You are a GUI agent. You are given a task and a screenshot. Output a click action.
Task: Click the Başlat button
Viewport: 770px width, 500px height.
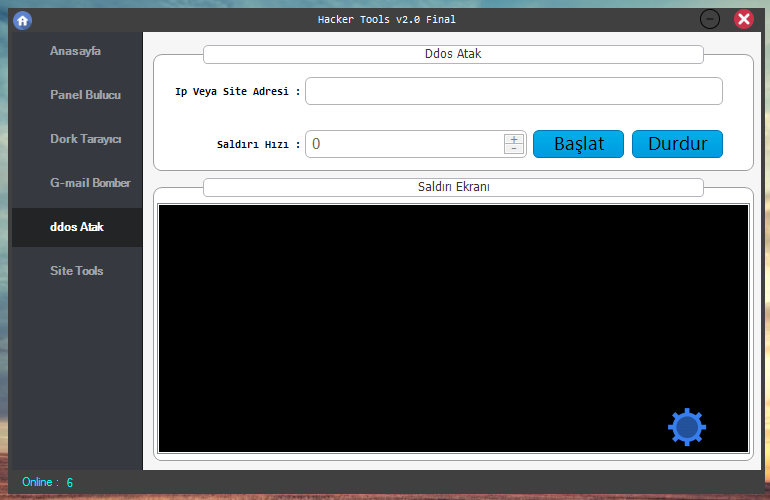[x=578, y=144]
